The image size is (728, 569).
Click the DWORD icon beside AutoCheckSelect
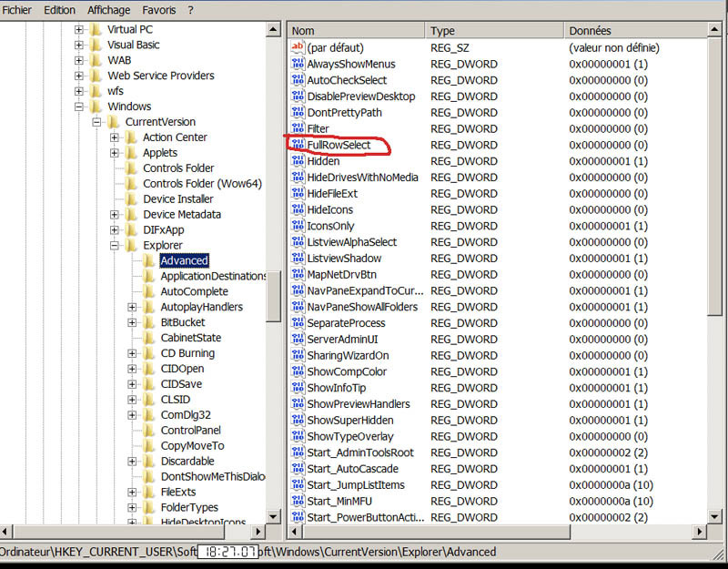tap(298, 80)
